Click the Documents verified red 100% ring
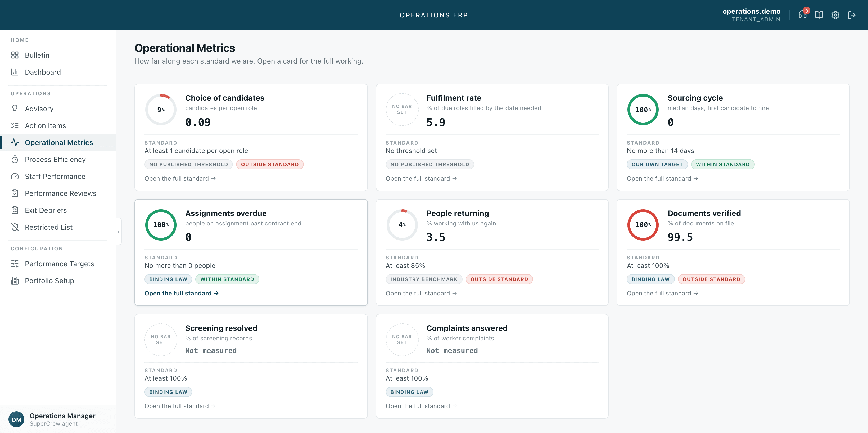 pyautogui.click(x=643, y=225)
